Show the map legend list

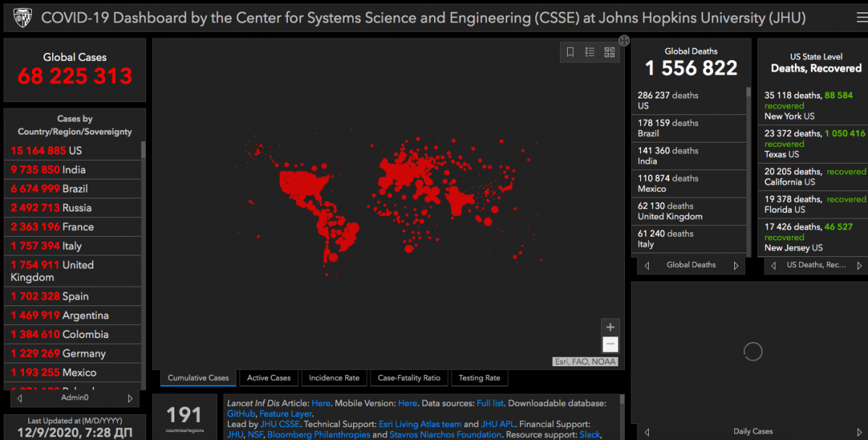pos(590,52)
